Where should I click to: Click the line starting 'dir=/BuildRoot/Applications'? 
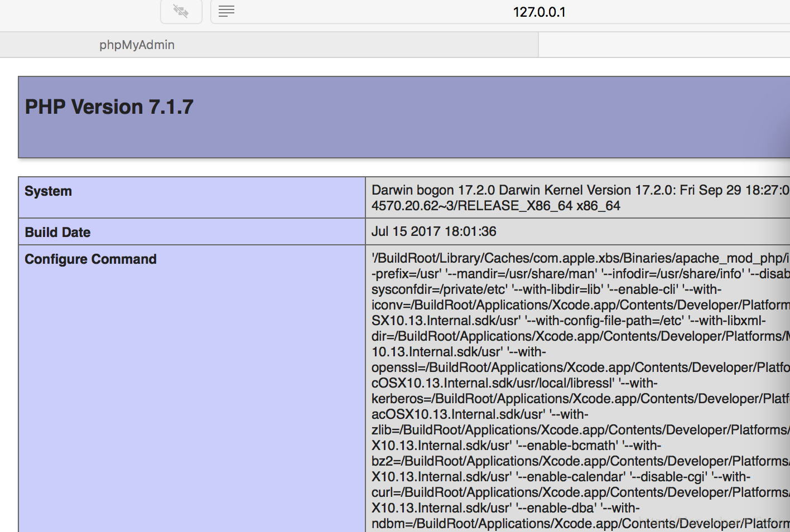click(580, 336)
